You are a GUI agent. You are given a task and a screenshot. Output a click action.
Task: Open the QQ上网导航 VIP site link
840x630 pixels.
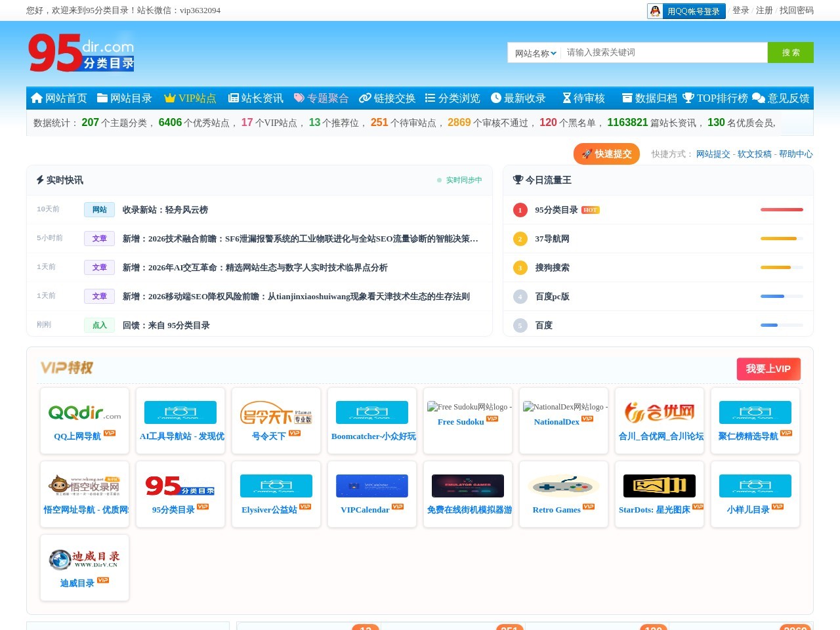[77, 436]
